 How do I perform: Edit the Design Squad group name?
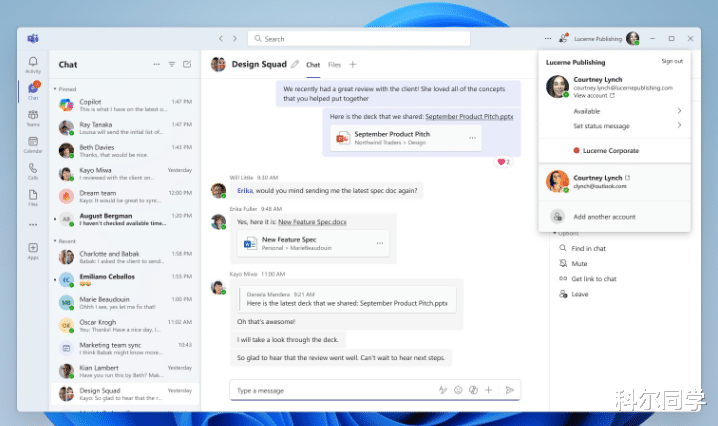295,64
